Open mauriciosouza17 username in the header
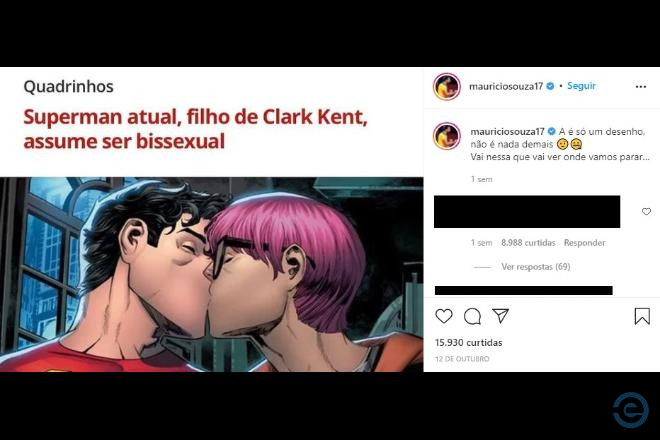Screen dimensions: 660x440 click(506, 86)
